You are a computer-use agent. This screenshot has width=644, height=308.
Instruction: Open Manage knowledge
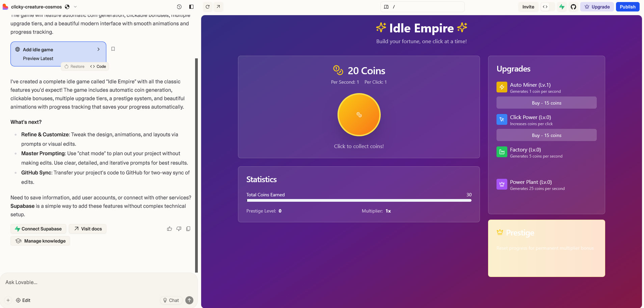40,241
